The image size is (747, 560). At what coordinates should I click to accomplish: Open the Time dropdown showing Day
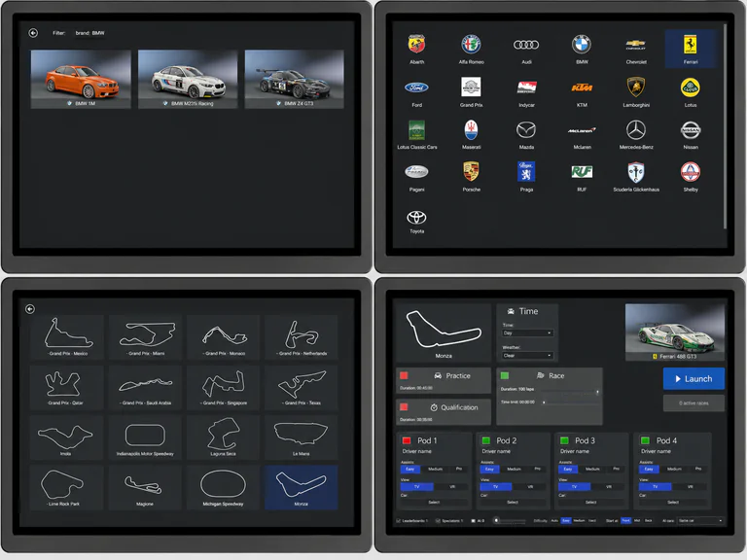[x=527, y=332]
